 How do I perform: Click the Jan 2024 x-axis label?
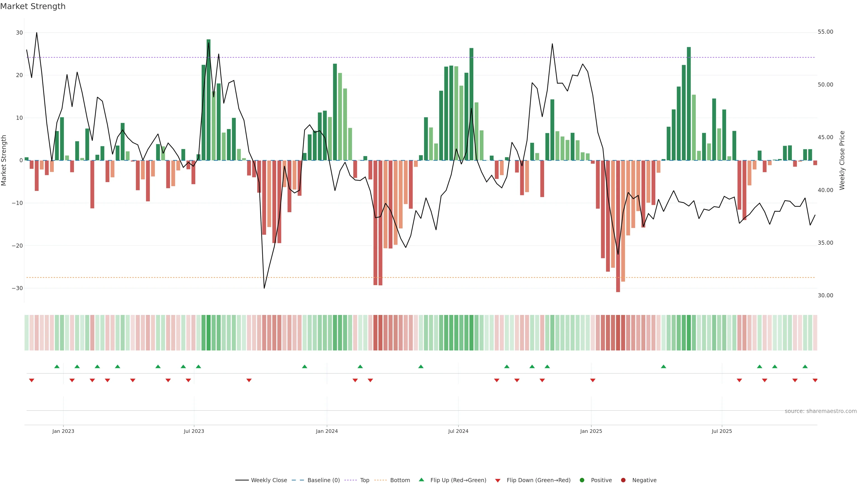pyautogui.click(x=326, y=431)
